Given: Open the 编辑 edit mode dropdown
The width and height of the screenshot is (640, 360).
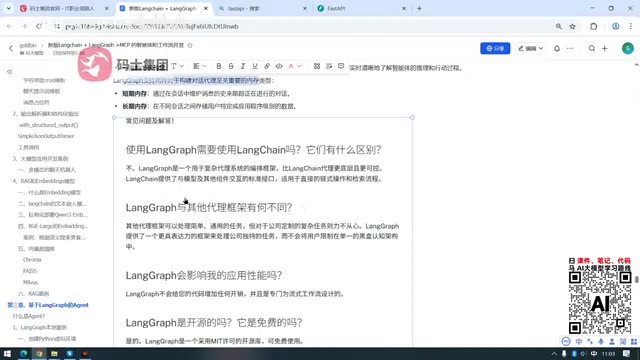Looking at the screenshot, I should coord(530,48).
